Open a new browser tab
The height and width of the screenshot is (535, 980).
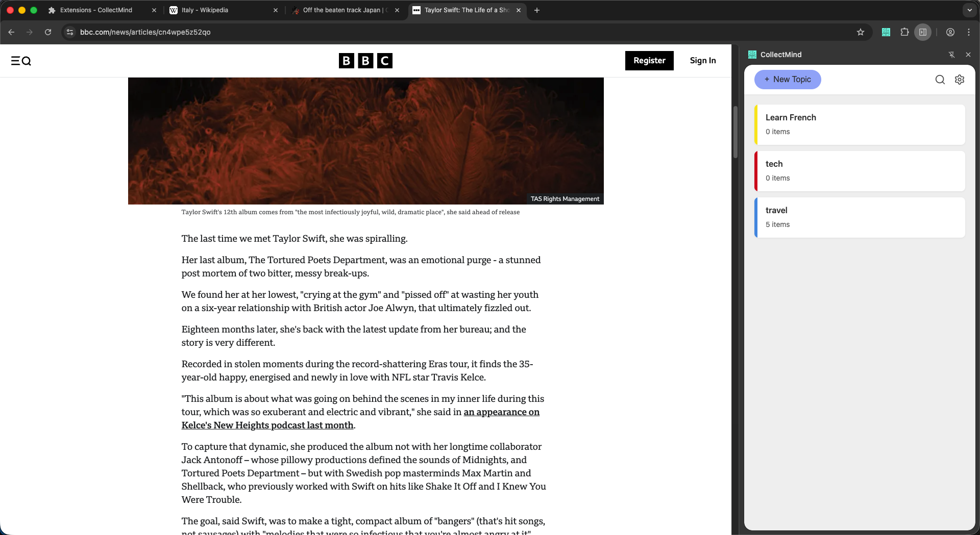pyautogui.click(x=537, y=10)
